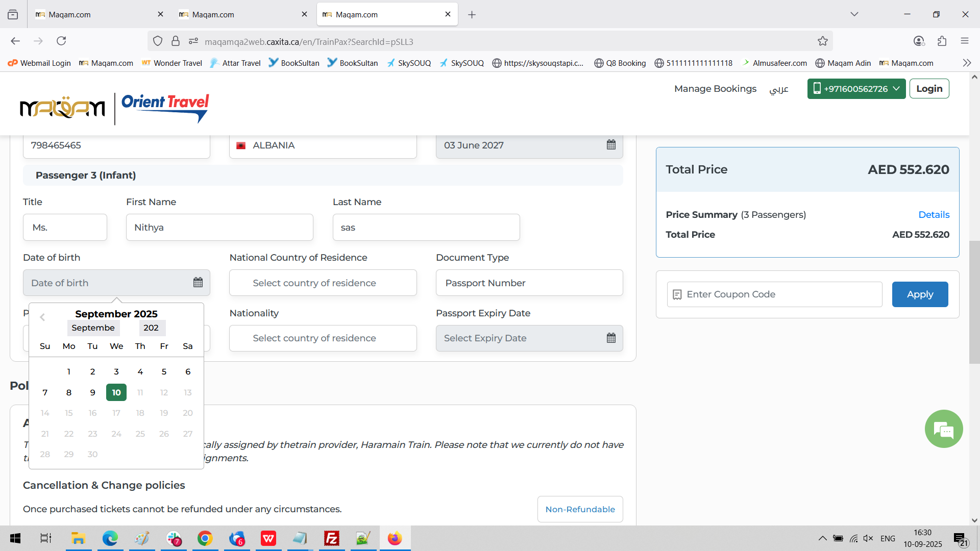Click the Apply coupon button
980x551 pixels.
pyautogui.click(x=920, y=294)
